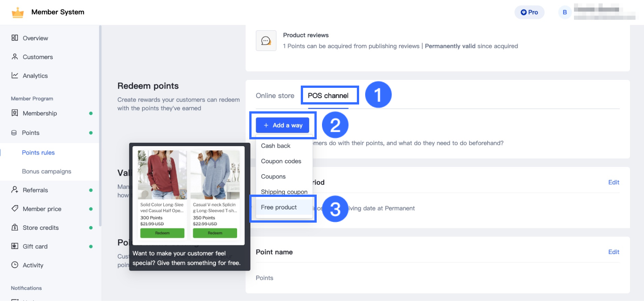Select Cash back from the menu
This screenshot has width=644, height=301.
tap(276, 146)
